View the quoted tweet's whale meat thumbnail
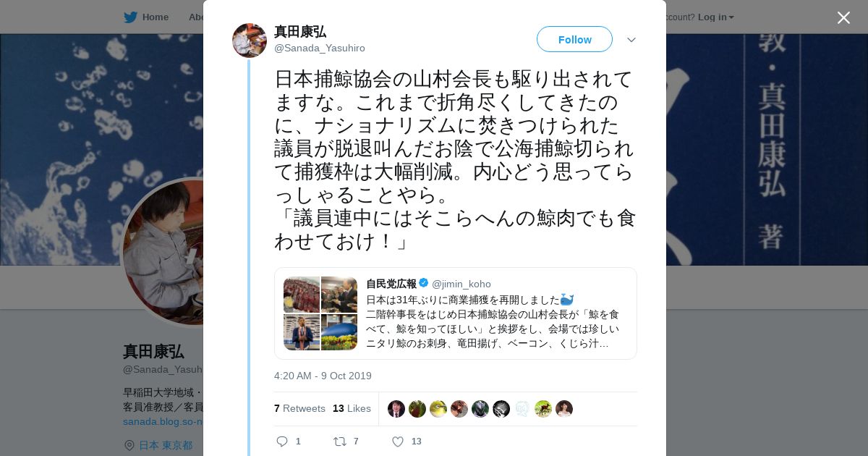Screen dimensions: 868x456 click(x=302, y=295)
